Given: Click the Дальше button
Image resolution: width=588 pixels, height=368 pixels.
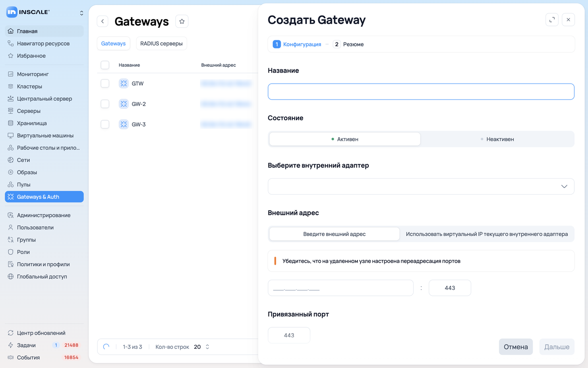Looking at the screenshot, I should coord(557,347).
